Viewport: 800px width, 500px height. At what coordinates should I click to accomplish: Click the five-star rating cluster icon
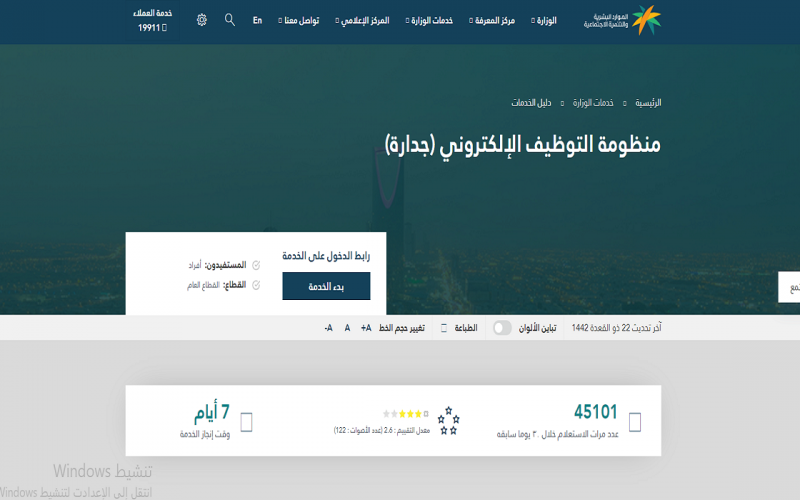tap(448, 421)
